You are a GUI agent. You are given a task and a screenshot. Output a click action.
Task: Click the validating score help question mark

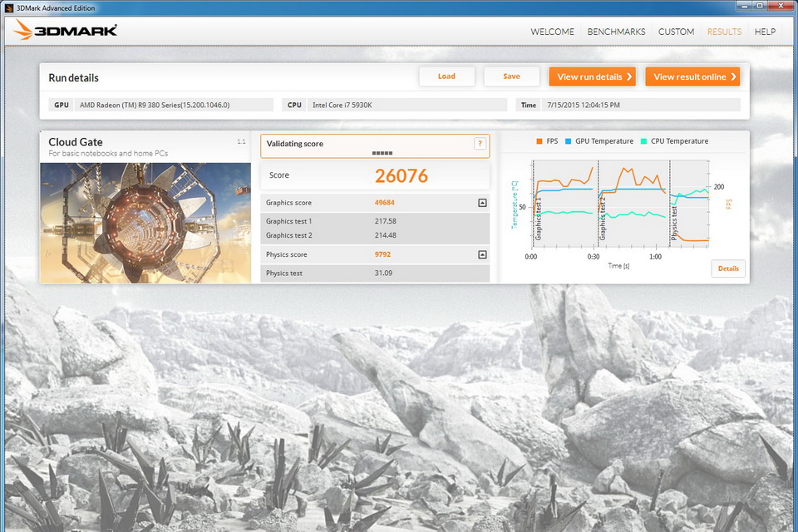pyautogui.click(x=480, y=144)
